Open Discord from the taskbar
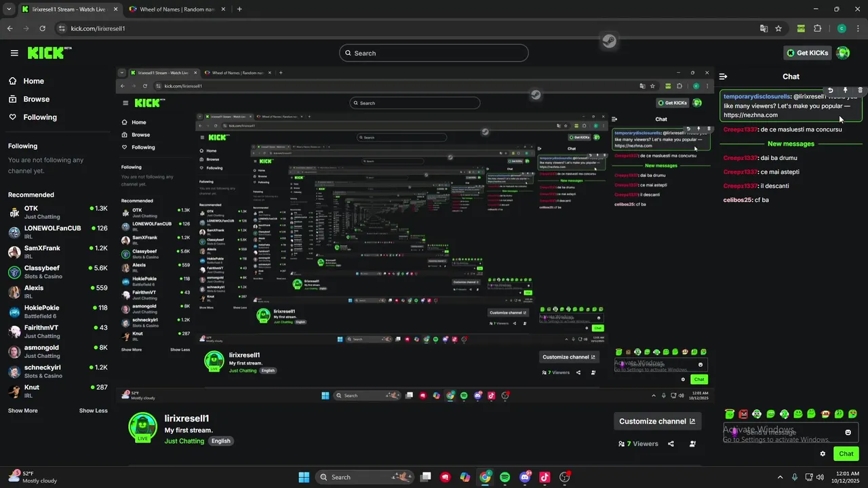This screenshot has height=488, width=868. (525, 477)
